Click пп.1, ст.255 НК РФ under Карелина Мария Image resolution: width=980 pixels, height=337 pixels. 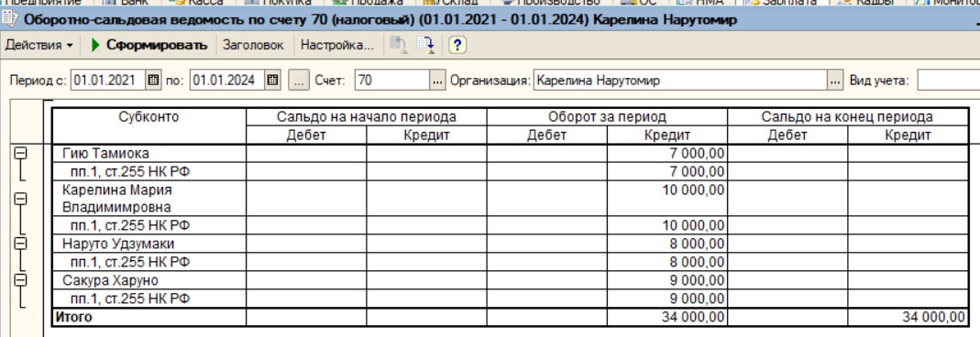point(130,225)
